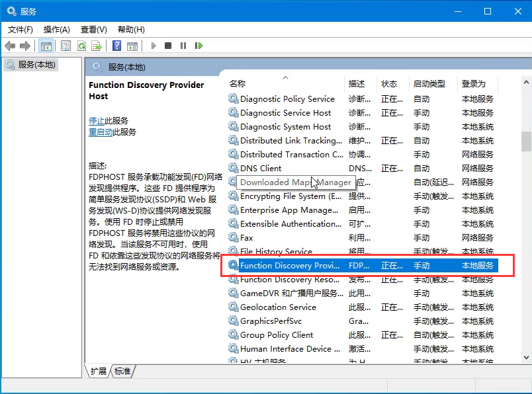Open the 操作(A) menu
This screenshot has width=532, height=394.
click(57, 30)
